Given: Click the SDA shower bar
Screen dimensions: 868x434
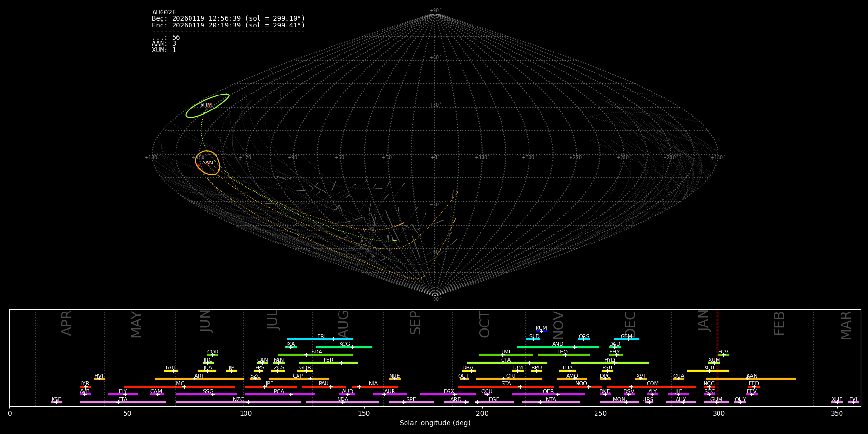Looking at the screenshot, I should coord(315,355).
